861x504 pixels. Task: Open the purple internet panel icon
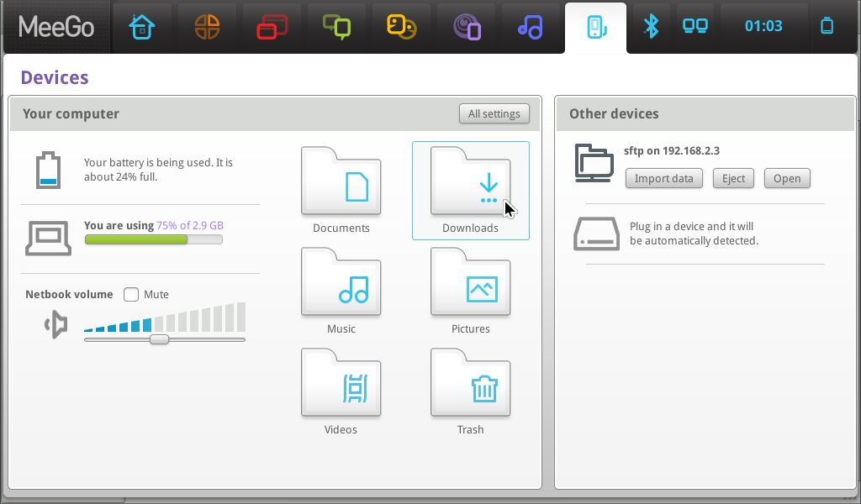467,28
